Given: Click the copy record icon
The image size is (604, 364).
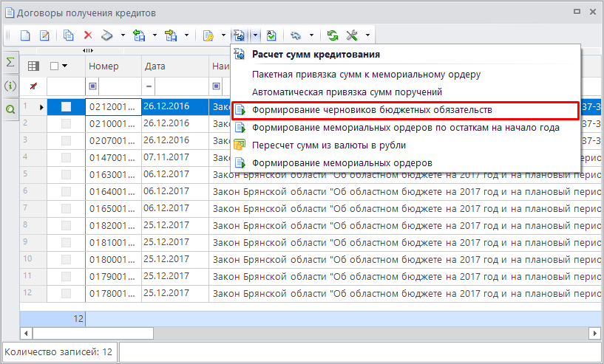Looking at the screenshot, I should [69, 35].
